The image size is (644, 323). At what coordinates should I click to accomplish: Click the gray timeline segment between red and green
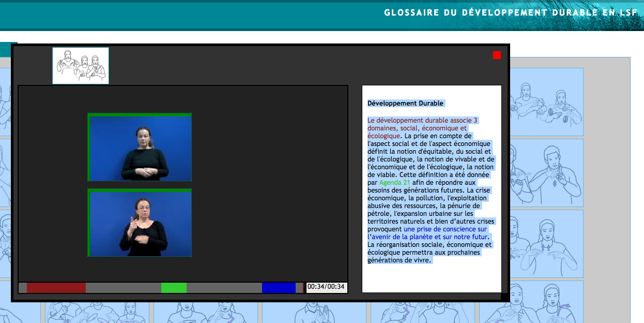(124, 288)
